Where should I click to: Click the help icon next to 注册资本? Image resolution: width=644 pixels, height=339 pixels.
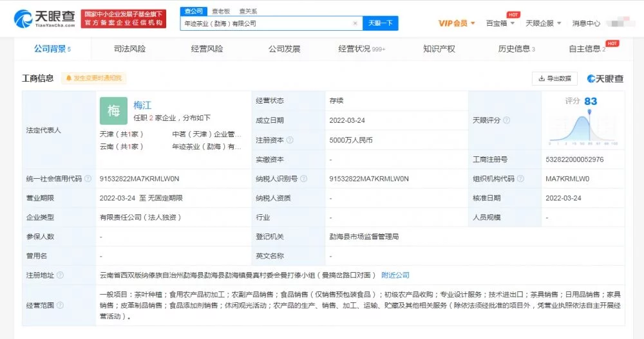click(290, 140)
